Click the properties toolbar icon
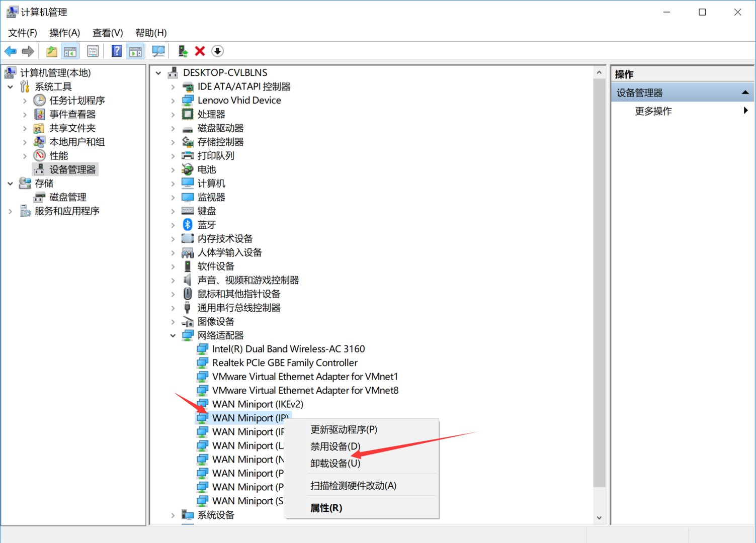The width and height of the screenshot is (756, 543). point(93,51)
